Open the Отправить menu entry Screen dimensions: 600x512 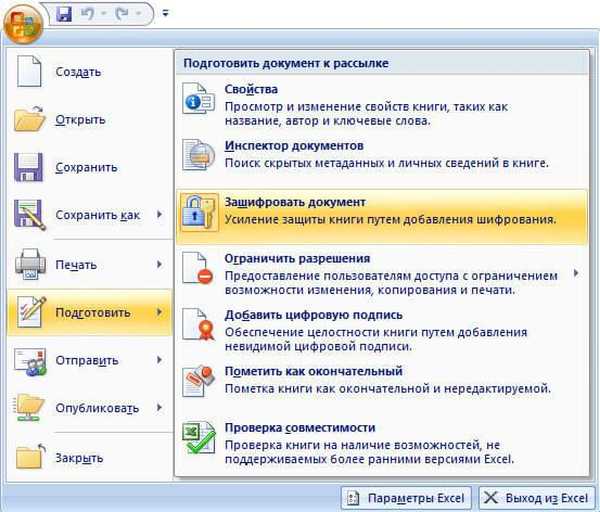click(x=90, y=360)
